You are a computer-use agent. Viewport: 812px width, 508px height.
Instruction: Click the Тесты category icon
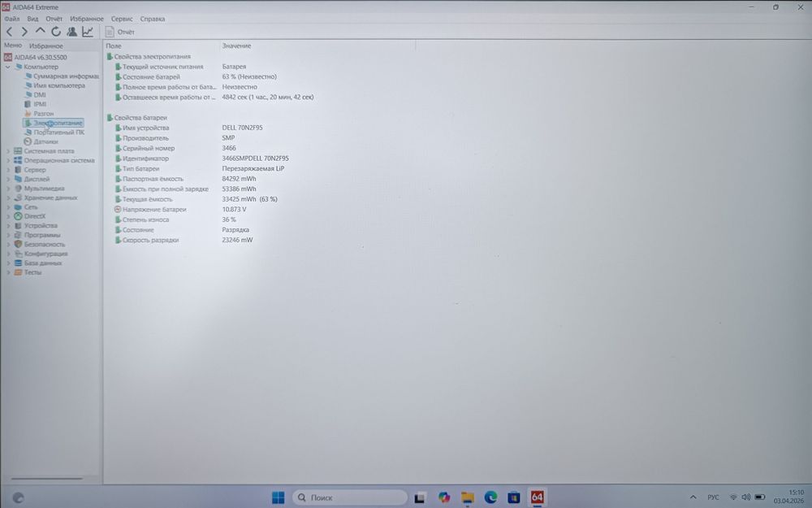click(x=18, y=272)
